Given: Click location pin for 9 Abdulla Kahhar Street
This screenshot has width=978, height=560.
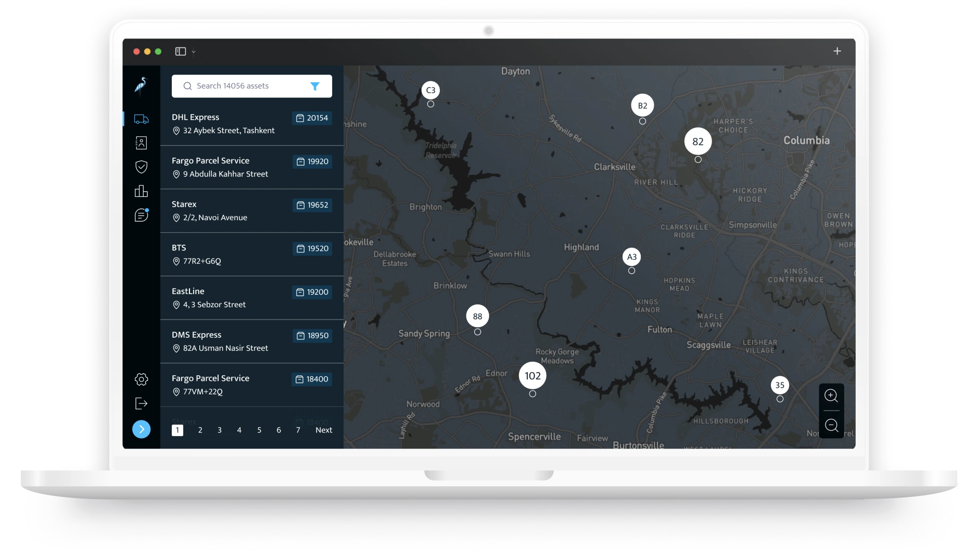Looking at the screenshot, I should click(176, 174).
